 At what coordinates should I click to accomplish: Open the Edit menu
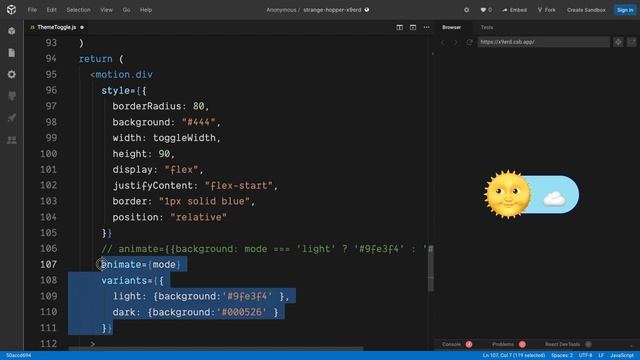pyautogui.click(x=51, y=10)
